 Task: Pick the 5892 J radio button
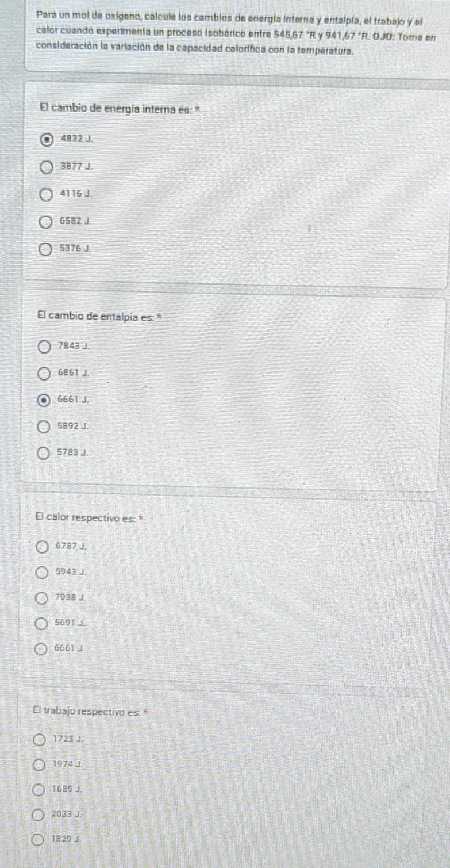pyautogui.click(x=44, y=427)
